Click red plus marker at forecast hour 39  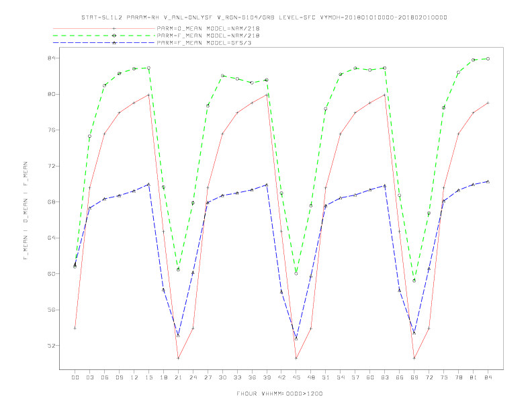[267, 95]
